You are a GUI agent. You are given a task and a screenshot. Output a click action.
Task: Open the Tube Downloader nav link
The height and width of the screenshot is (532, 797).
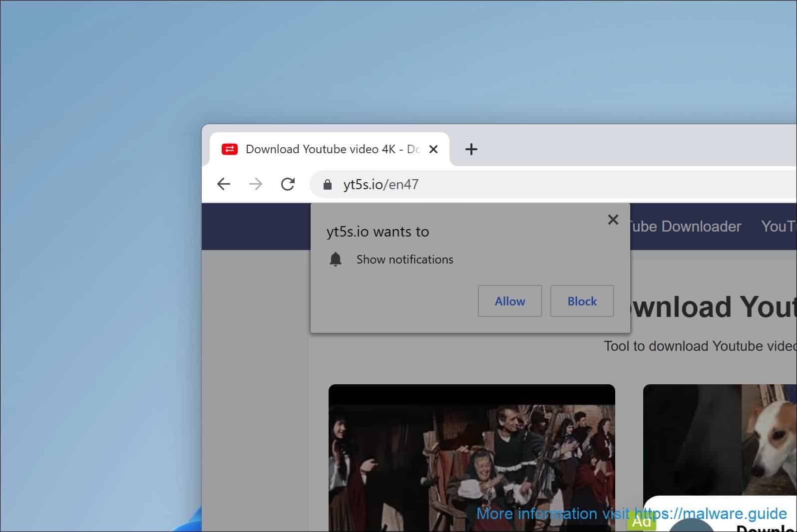(685, 227)
